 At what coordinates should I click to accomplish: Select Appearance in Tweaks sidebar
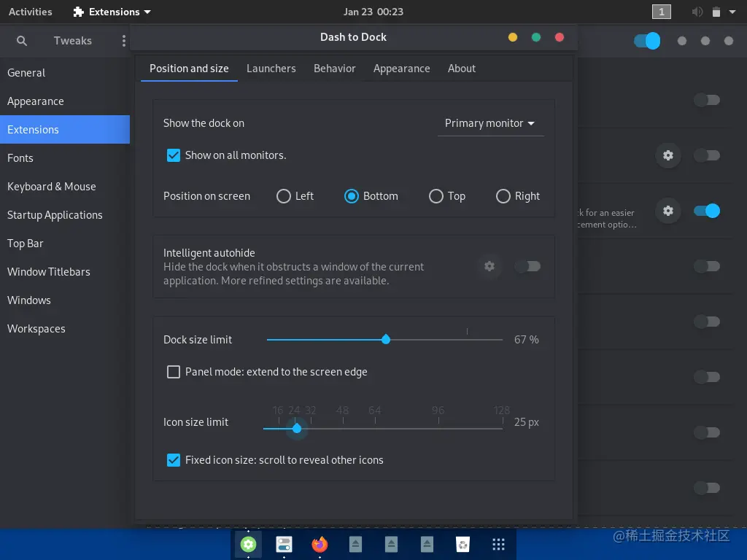[x=65, y=101]
